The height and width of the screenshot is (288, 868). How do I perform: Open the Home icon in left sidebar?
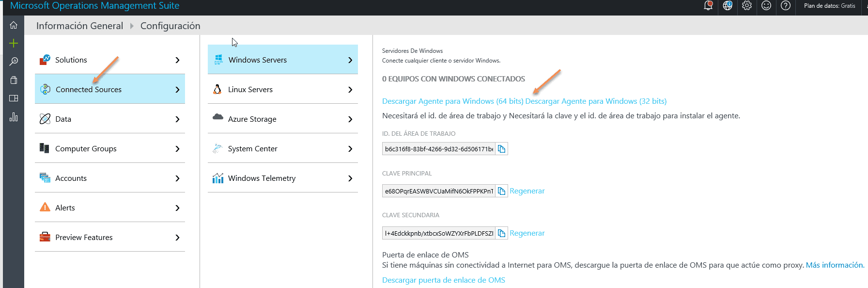coord(14,25)
